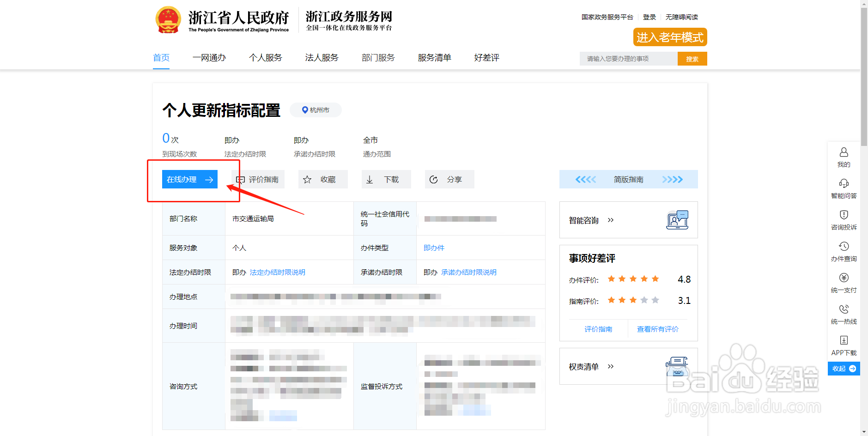Click the 到现场次数 label
868x436 pixels.
pyautogui.click(x=180, y=154)
